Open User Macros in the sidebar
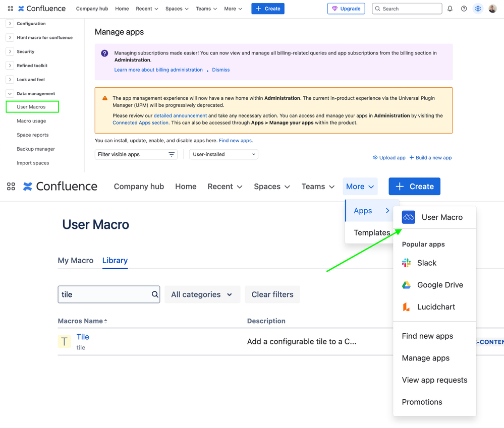Screen dimensions: 504x428 click(32, 107)
